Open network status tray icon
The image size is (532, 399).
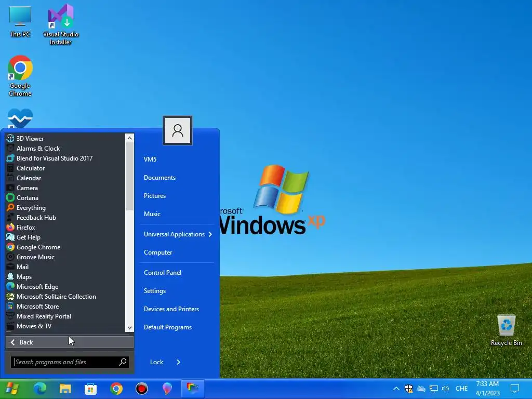pos(433,389)
